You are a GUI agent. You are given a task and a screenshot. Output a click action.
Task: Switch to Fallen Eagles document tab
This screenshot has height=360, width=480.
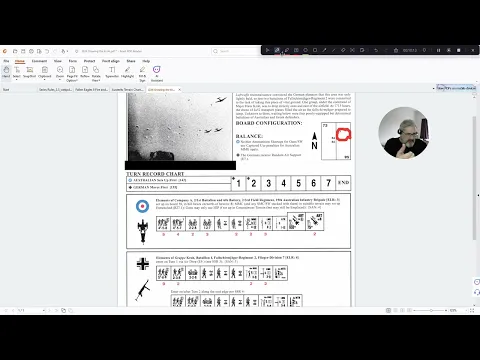(91, 89)
